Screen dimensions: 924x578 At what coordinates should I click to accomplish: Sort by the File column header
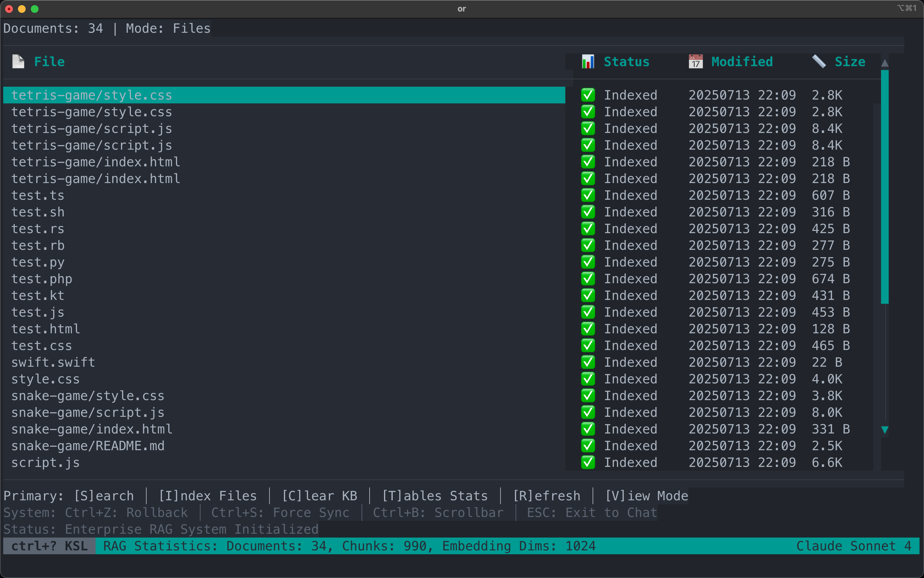[x=49, y=62]
